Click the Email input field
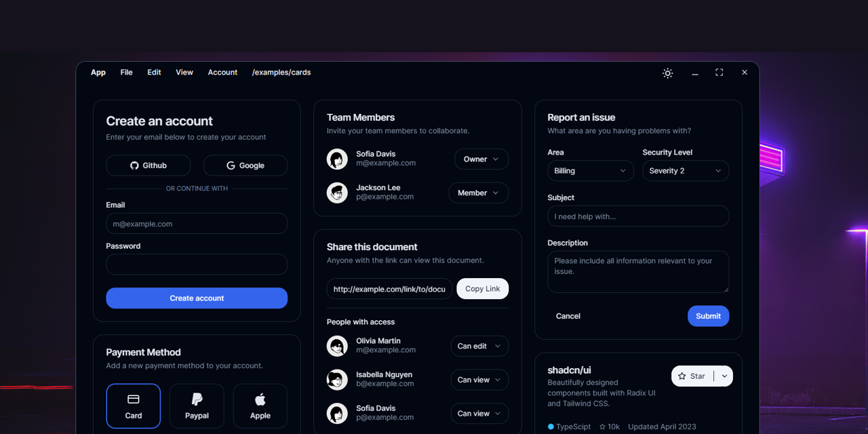Image resolution: width=868 pixels, height=434 pixels. point(197,223)
